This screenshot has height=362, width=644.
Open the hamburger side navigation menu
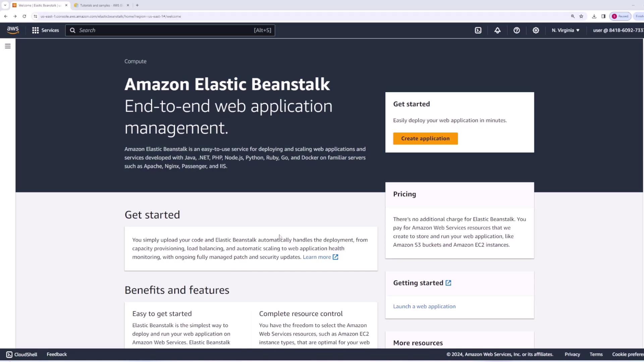[x=8, y=46]
